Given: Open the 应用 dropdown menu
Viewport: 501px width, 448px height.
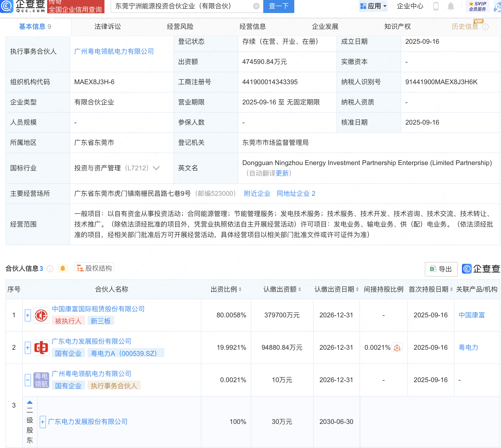Looking at the screenshot, I should 373,6.
